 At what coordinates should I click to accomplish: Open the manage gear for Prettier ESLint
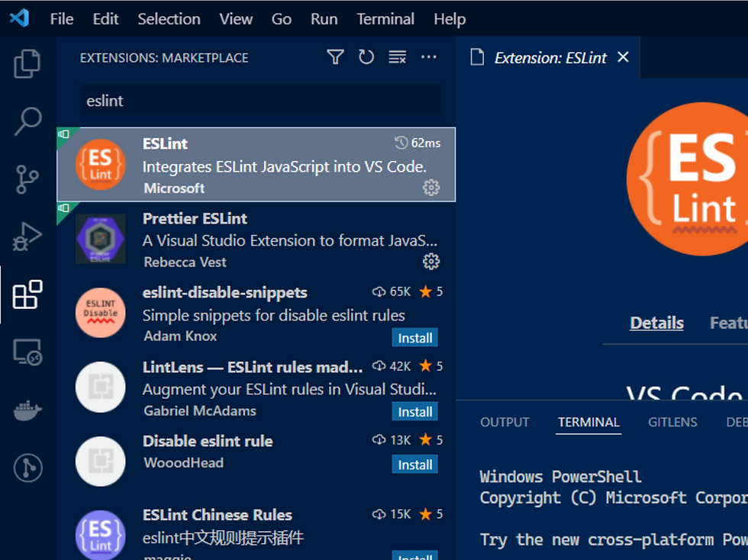point(431,262)
